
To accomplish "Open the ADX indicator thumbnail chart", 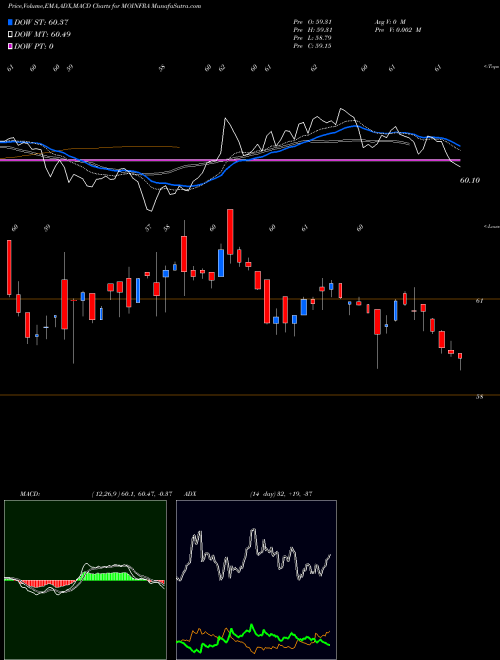I will [x=256, y=580].
